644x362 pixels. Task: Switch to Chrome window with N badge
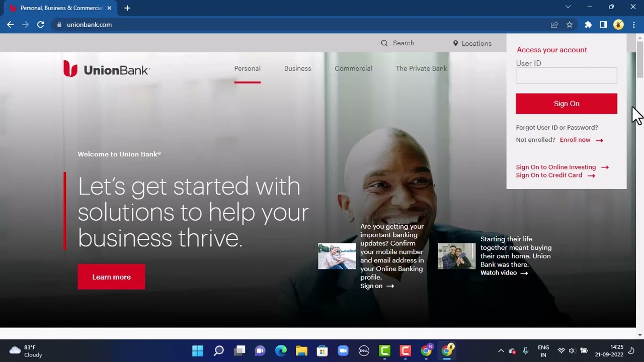426,351
